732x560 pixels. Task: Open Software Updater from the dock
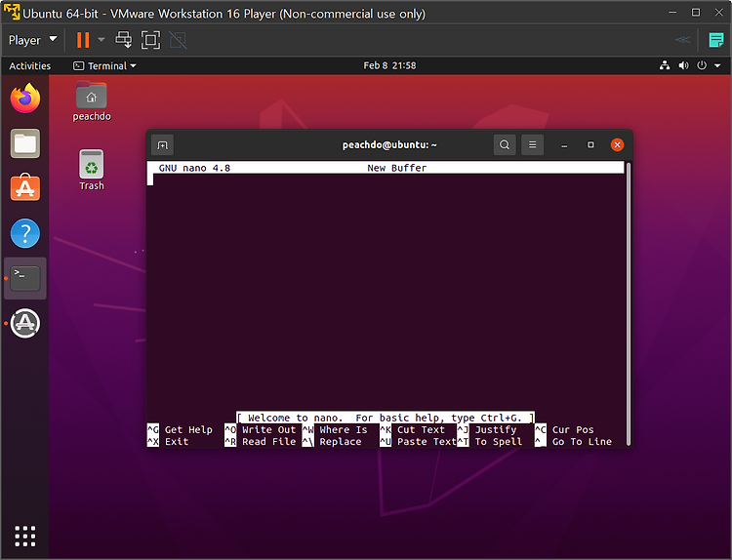coord(25,323)
